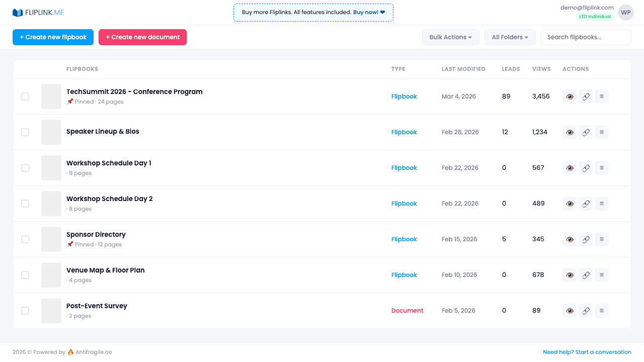
Task: Click the Create new flipbook button
Action: (53, 37)
